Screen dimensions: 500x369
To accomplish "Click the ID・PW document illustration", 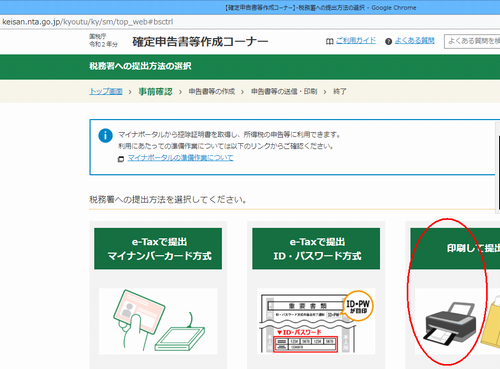I will coord(316,321).
